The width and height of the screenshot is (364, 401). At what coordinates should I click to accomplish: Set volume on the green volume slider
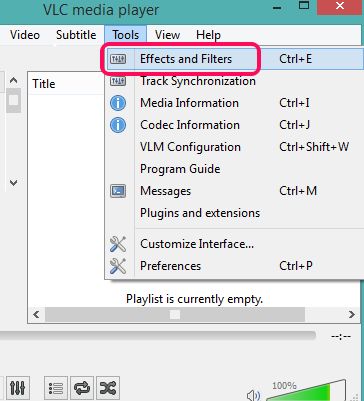(306, 390)
